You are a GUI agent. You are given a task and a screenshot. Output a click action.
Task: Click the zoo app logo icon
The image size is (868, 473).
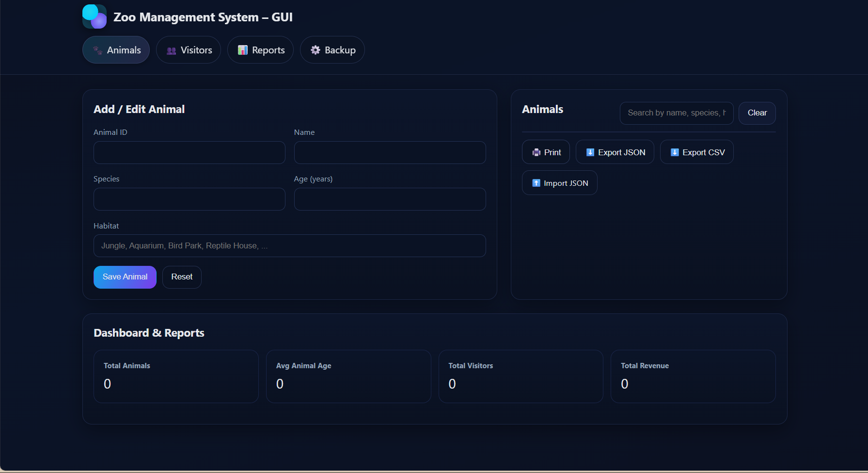95,16
